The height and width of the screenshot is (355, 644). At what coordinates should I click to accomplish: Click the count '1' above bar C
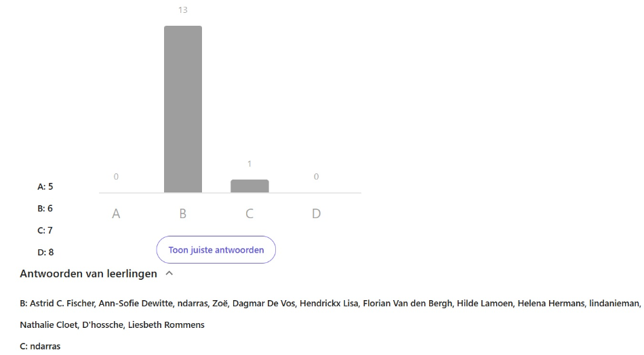pyautogui.click(x=249, y=164)
